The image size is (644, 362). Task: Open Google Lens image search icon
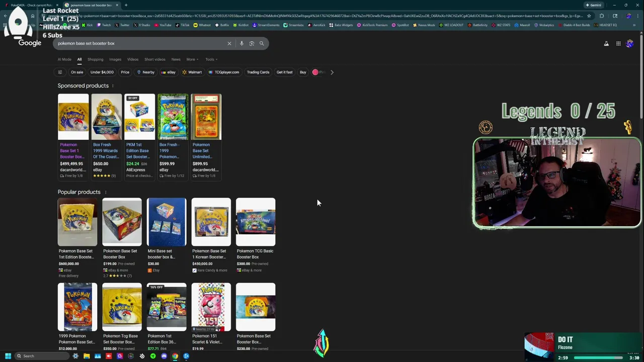[252, 43]
